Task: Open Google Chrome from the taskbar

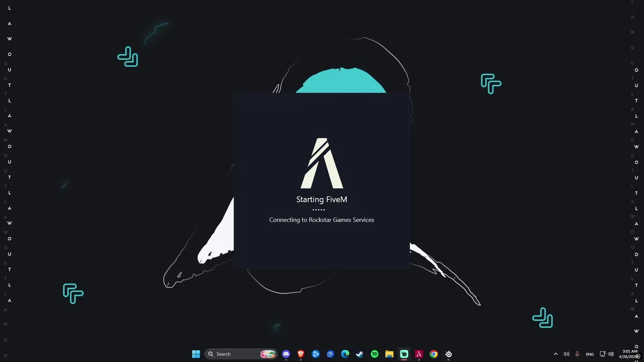Action: click(433, 354)
